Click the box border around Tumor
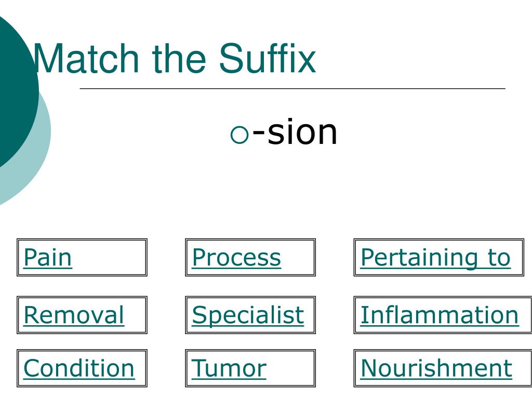The height and width of the screenshot is (399, 532). pos(250,351)
